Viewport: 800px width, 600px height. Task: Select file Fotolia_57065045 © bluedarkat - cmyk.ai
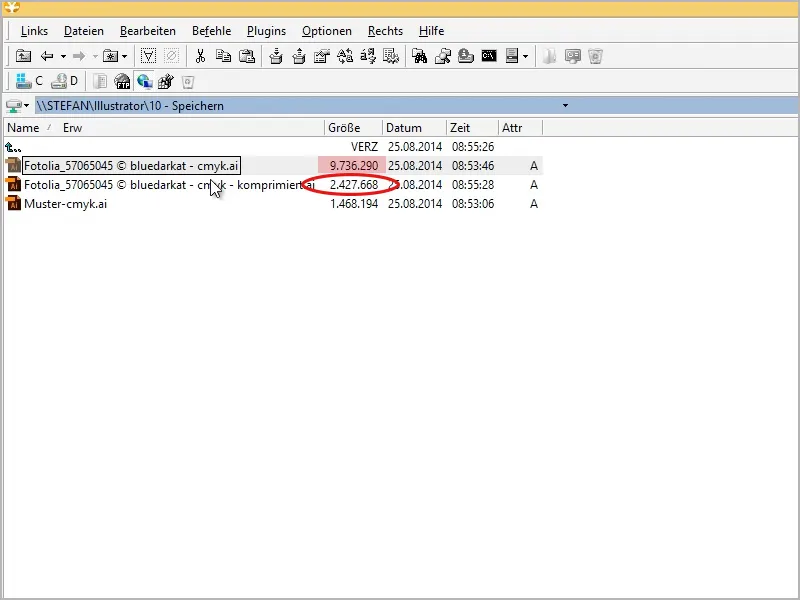coord(131,166)
